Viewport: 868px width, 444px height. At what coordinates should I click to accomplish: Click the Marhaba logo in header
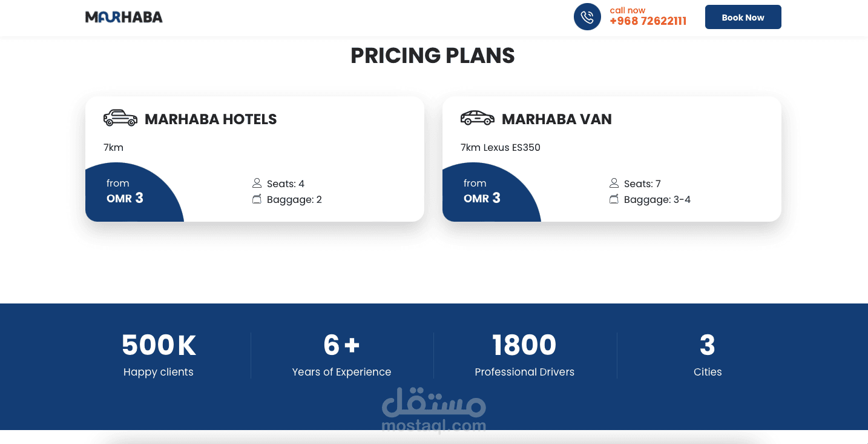(x=124, y=18)
